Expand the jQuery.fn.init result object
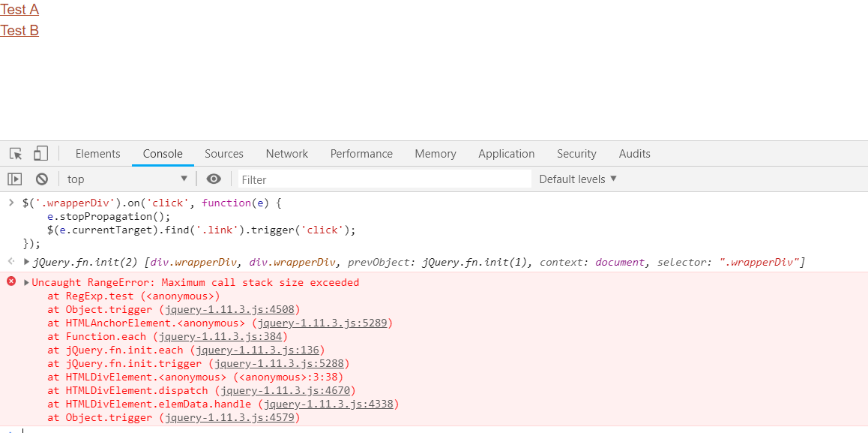Screen dimensions: 868x433 tap(28, 261)
